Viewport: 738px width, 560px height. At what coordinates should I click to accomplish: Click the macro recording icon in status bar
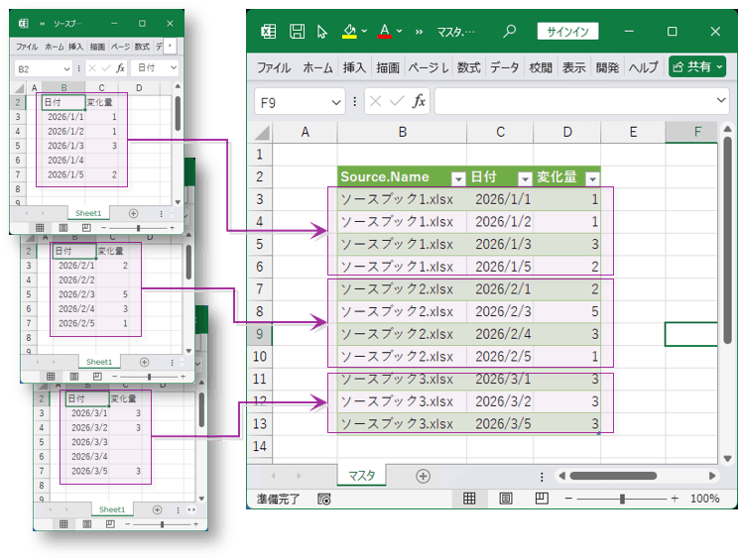tap(324, 499)
